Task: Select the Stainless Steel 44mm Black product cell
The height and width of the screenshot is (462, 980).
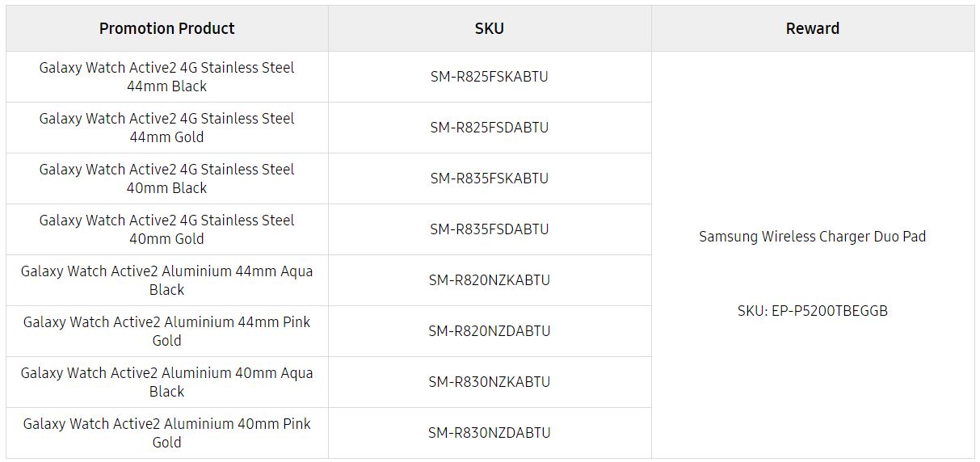Action: coord(166,77)
